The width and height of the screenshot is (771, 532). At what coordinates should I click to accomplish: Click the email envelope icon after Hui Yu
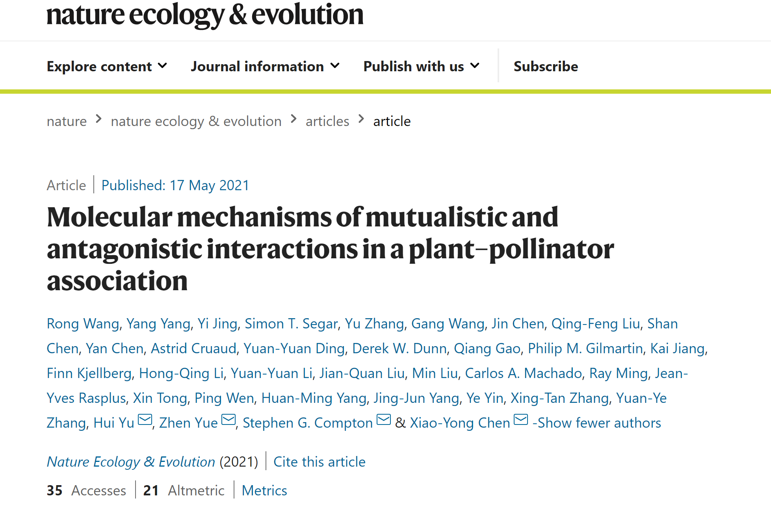(145, 420)
